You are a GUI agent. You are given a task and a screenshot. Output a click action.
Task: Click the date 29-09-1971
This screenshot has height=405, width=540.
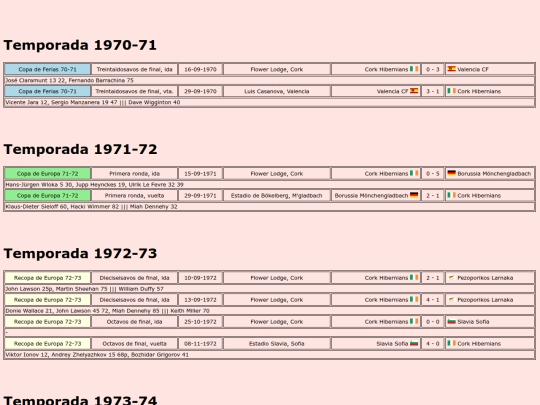(x=200, y=196)
